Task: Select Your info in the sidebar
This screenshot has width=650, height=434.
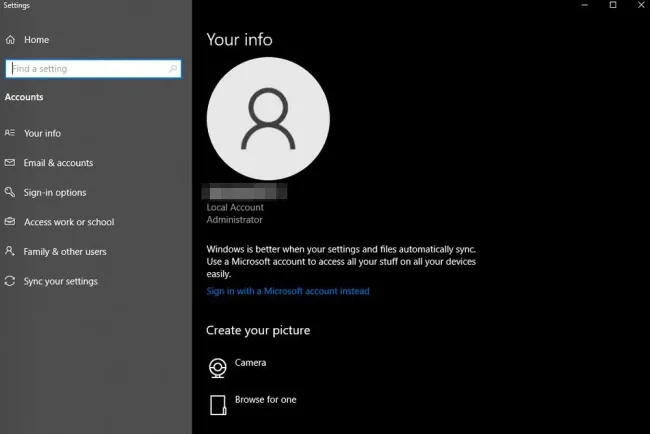Action: pos(42,133)
